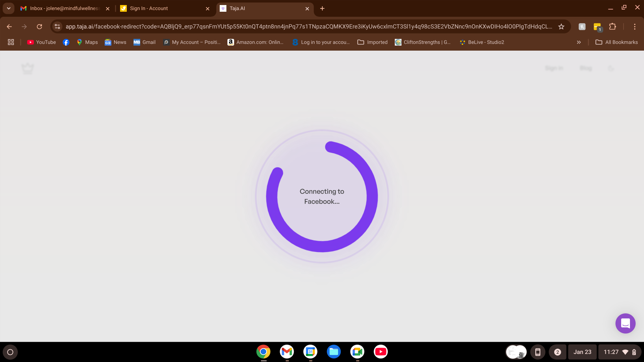Switch to the Sign In - Account tab
The width and height of the screenshot is (644, 362).
161,8
